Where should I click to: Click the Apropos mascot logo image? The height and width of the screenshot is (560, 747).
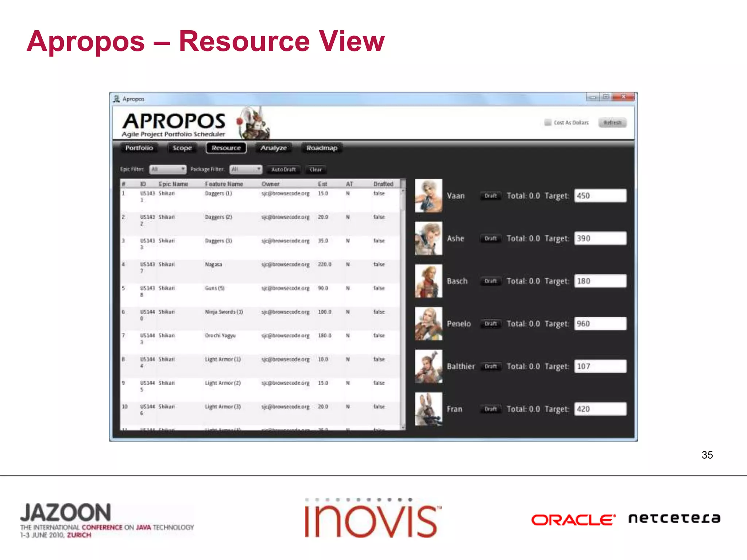[253, 123]
